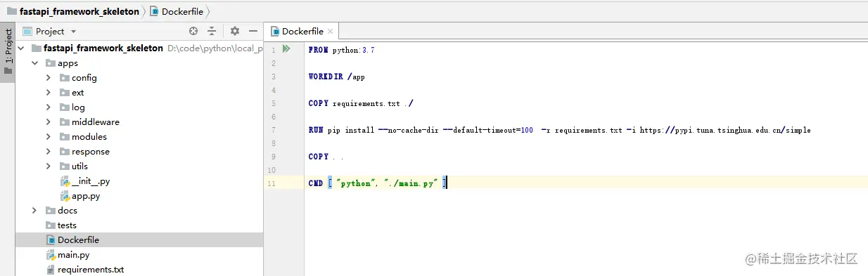Select main.py in the project tree

(x=74, y=255)
